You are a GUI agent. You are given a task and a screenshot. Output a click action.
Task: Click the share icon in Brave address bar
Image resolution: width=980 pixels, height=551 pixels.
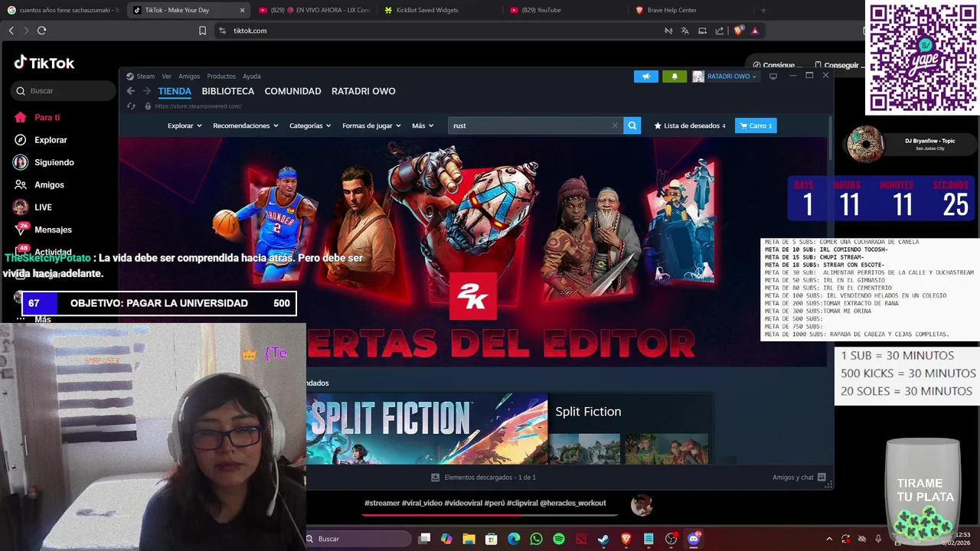tap(720, 31)
